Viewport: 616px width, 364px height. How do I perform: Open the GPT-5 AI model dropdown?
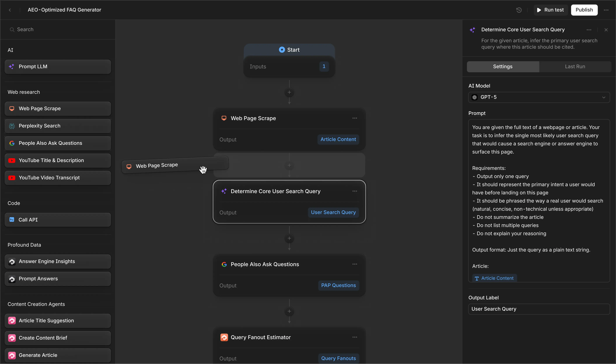tap(539, 97)
